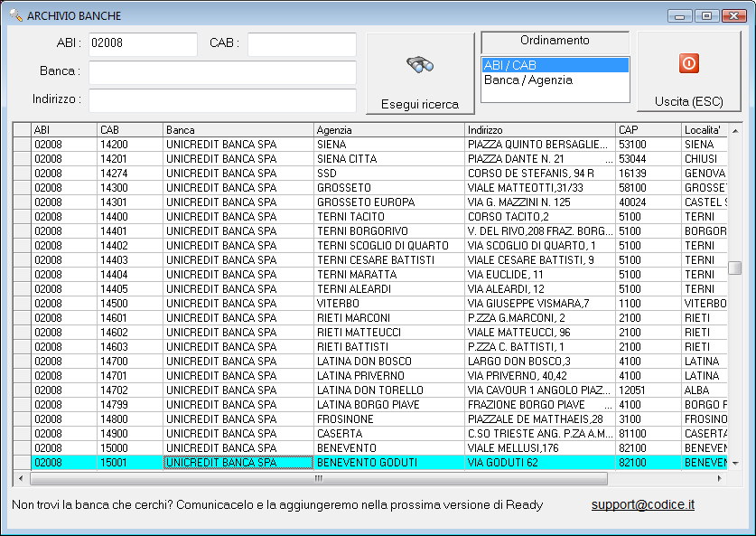Click row selector beside CAB 14200
This screenshot has height=536, width=756.
tap(23, 145)
